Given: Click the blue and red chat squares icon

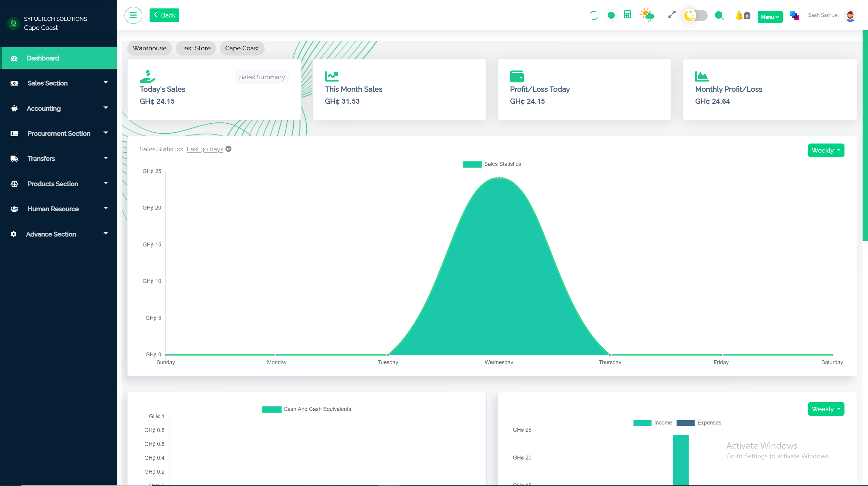Looking at the screenshot, I should point(794,15).
